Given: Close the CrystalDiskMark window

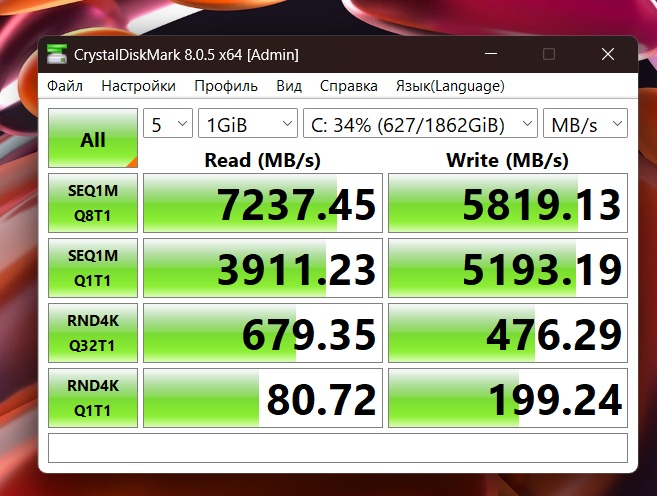Looking at the screenshot, I should (x=608, y=54).
